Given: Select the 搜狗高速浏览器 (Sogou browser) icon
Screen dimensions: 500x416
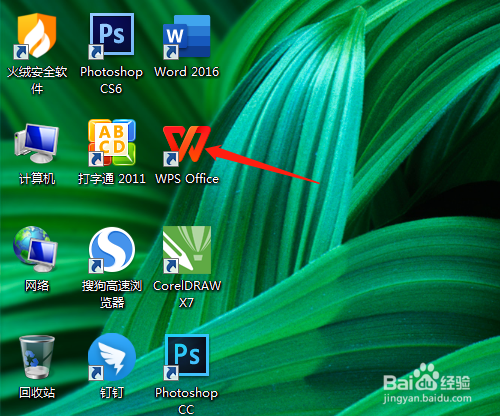Looking at the screenshot, I should 112,250.
